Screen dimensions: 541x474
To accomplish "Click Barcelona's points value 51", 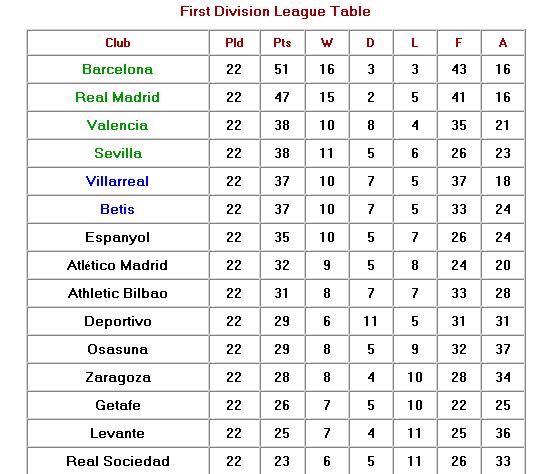I will pos(282,69).
